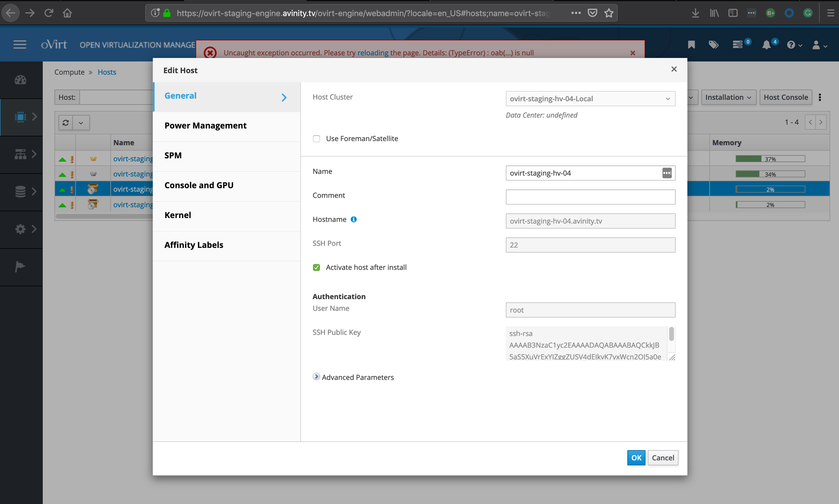This screenshot has width=839, height=504.
Task: Click the OK button
Action: click(x=636, y=458)
